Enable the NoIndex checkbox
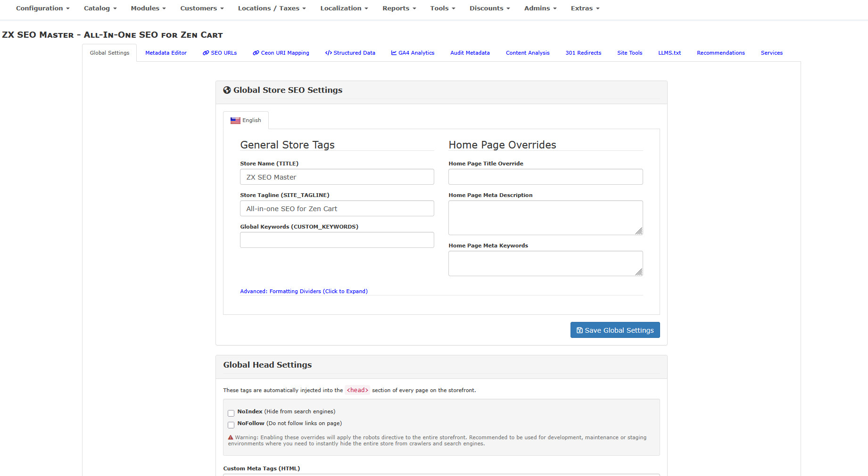Image resolution: width=868 pixels, height=476 pixels. coord(231,413)
